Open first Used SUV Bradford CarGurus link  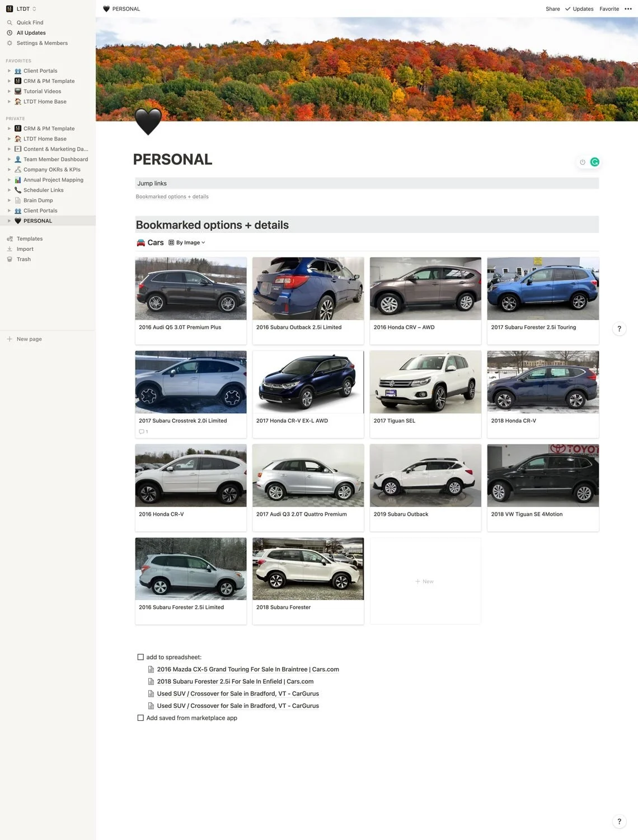(238, 693)
